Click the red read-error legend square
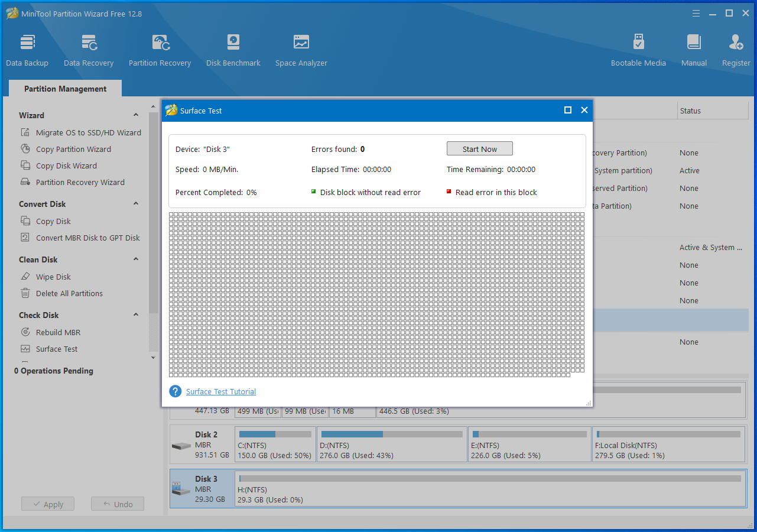This screenshot has height=532, width=757. 449,191
